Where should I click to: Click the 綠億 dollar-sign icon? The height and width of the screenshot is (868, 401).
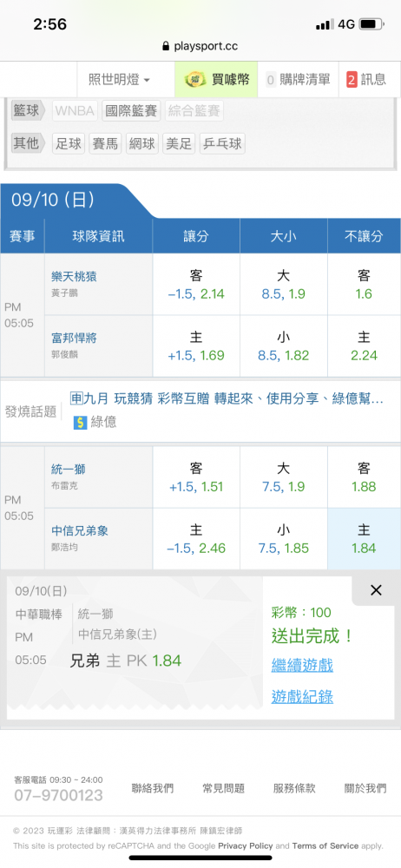pyautogui.click(x=81, y=423)
